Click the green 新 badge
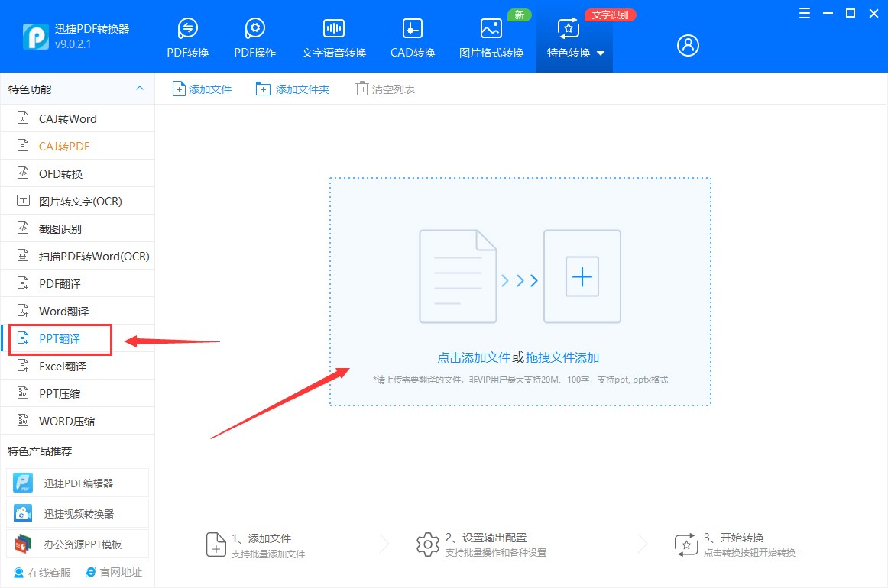 [520, 15]
